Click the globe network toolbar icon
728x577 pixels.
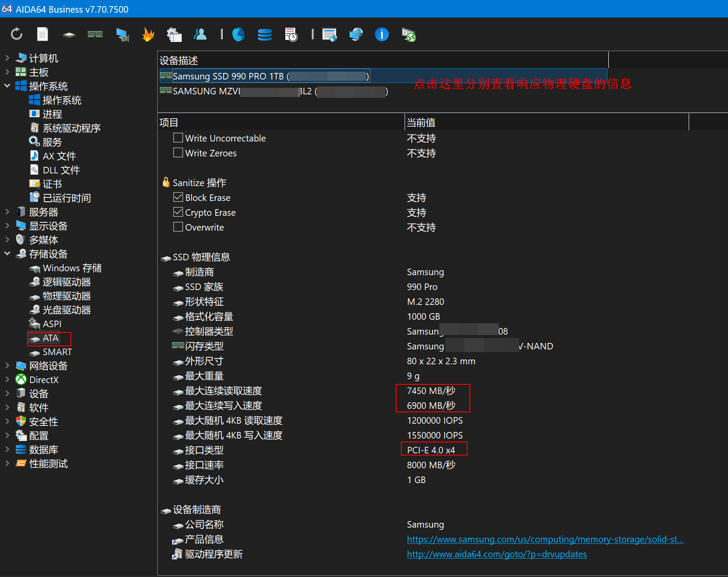click(356, 34)
